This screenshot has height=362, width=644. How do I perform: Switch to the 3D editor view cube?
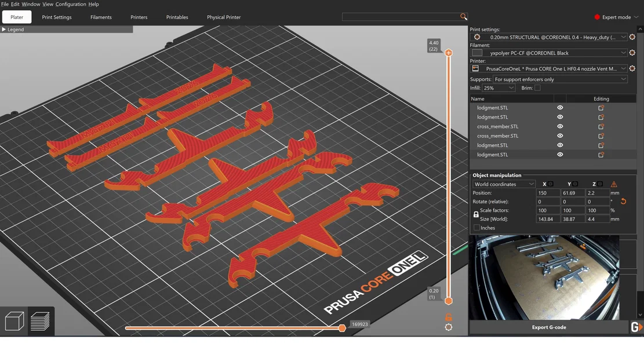(x=14, y=321)
